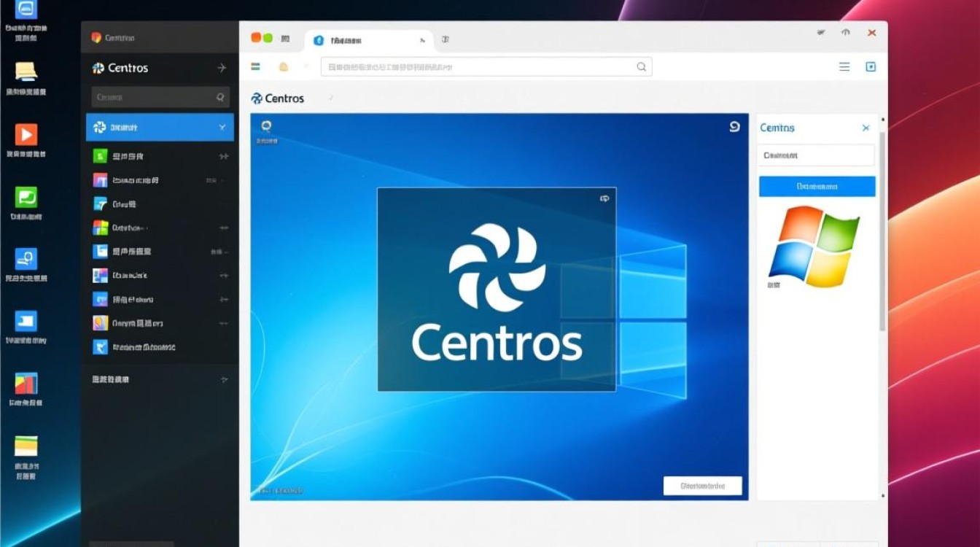Focus the text field in the right panel
Image resolution: width=980 pixels, height=547 pixels.
(817, 155)
